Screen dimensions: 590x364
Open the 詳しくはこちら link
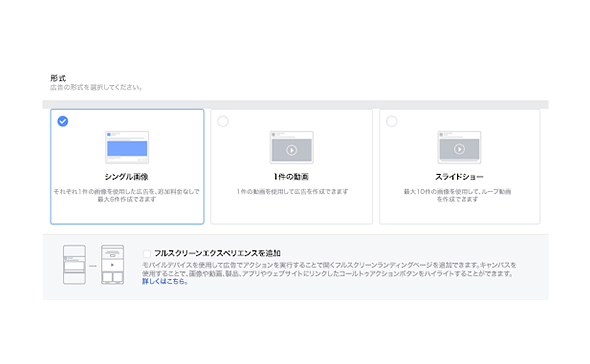pyautogui.click(x=165, y=281)
